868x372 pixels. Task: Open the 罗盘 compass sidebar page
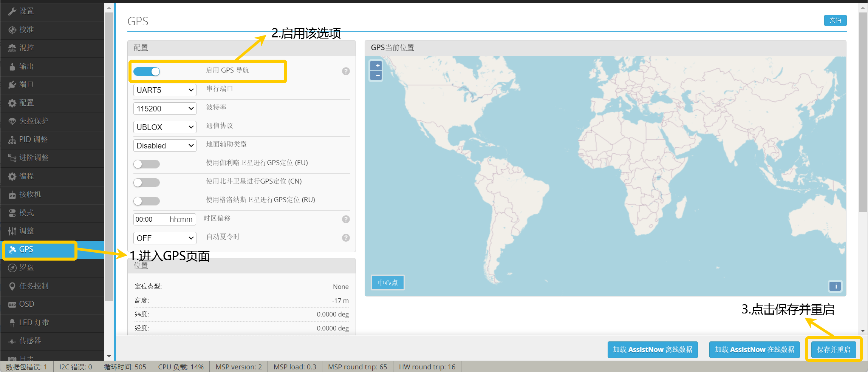pyautogui.click(x=26, y=268)
